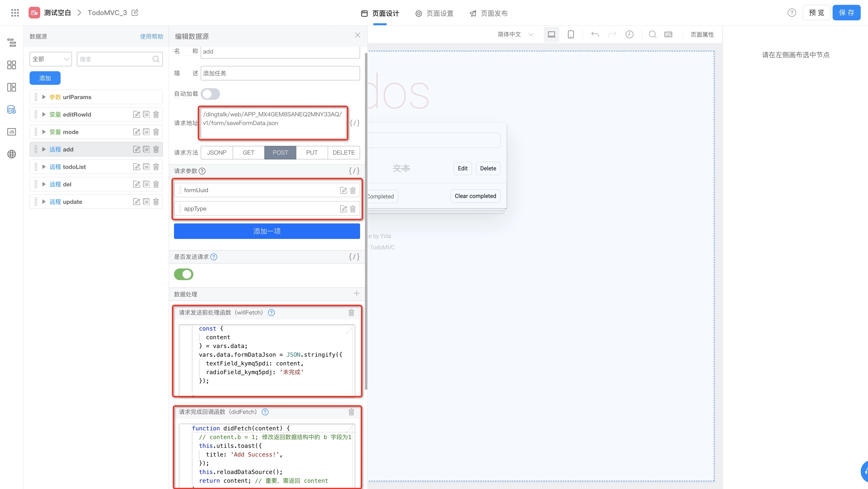Expand the urlParams tree item arrow

click(x=44, y=97)
